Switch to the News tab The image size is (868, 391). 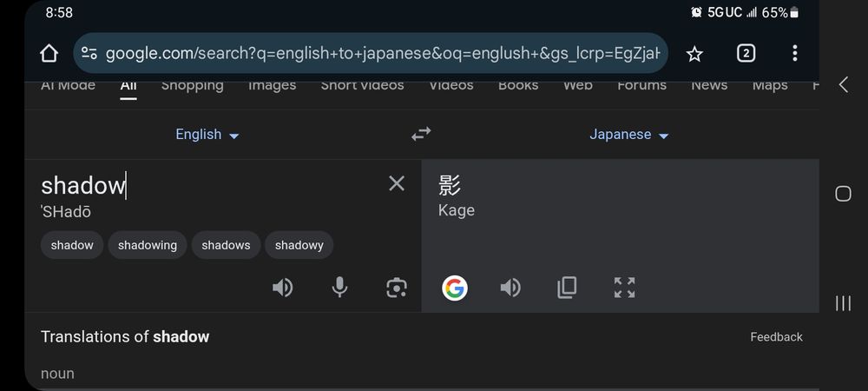(709, 85)
